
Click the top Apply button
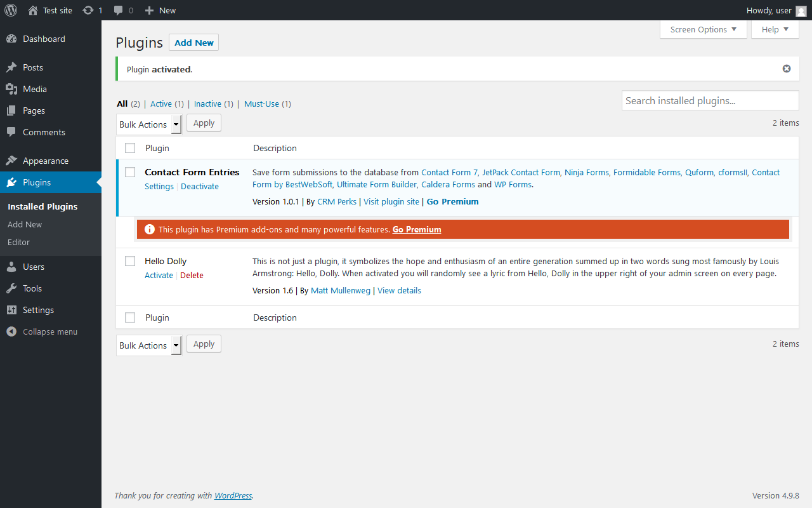coord(204,123)
